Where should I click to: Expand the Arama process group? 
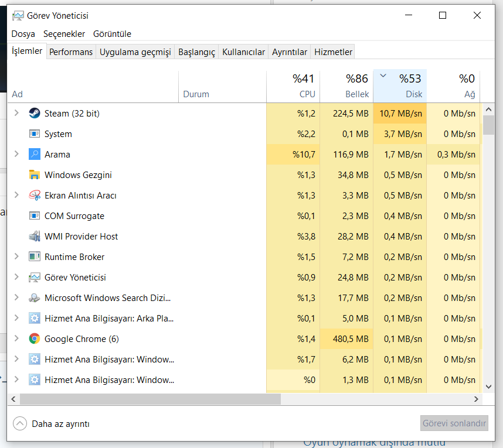click(x=16, y=154)
